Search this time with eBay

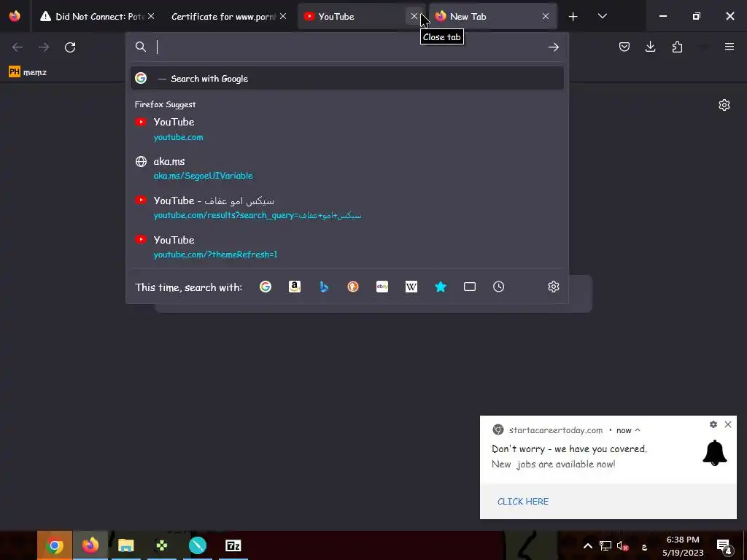tap(382, 287)
